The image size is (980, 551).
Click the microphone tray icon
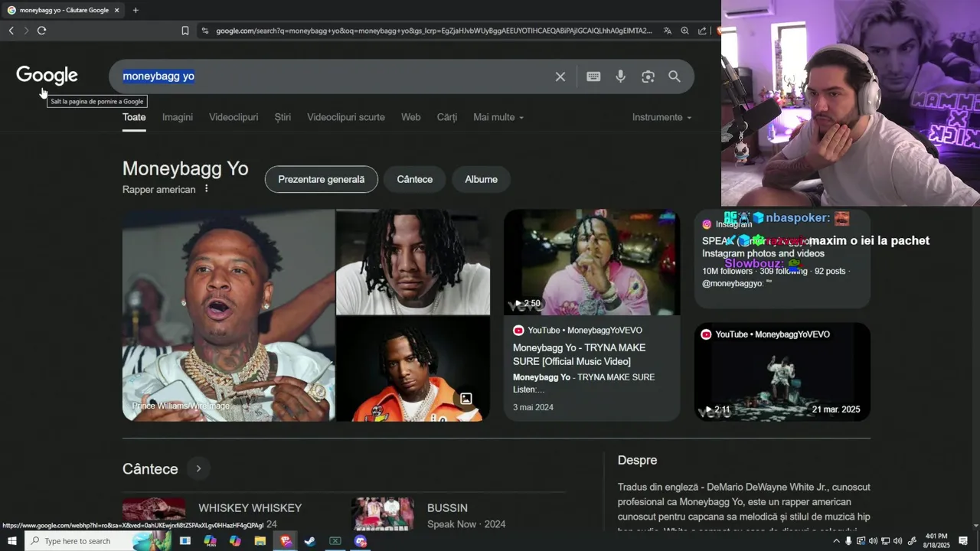[x=848, y=541]
